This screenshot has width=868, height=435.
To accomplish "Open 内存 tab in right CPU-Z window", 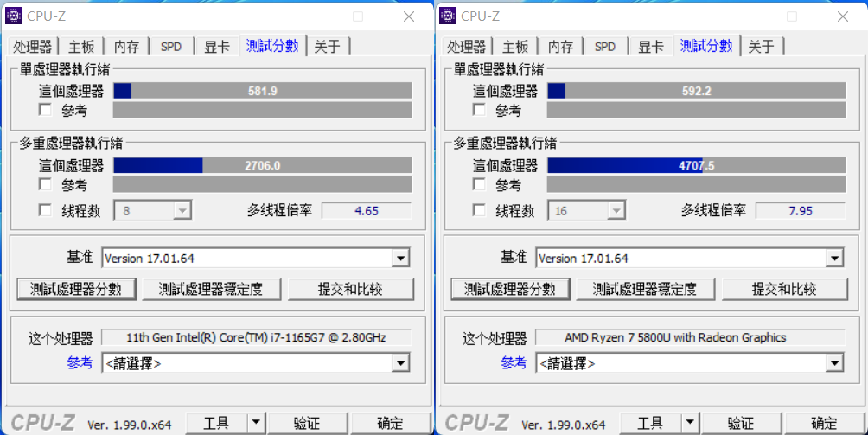I will 561,47.
